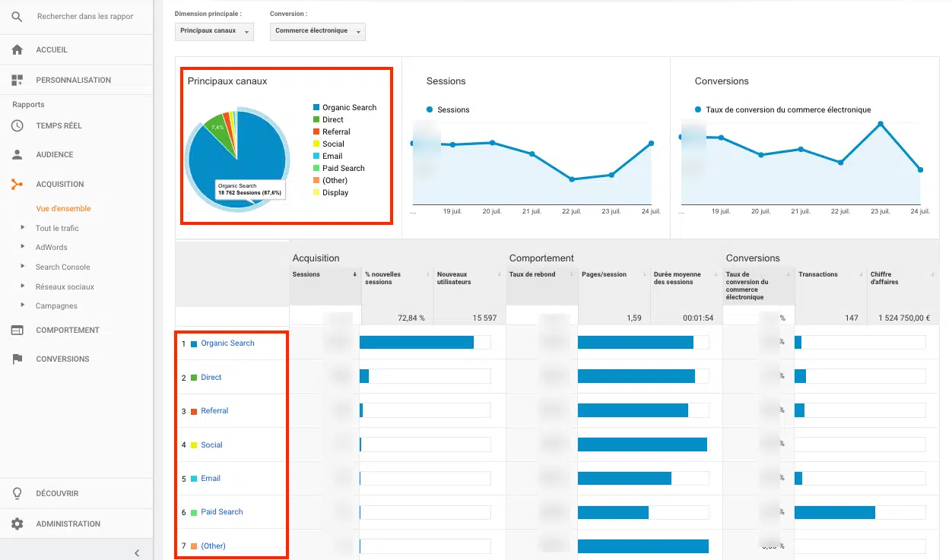Click the Accueil home icon
952x560 pixels.
coord(17,49)
